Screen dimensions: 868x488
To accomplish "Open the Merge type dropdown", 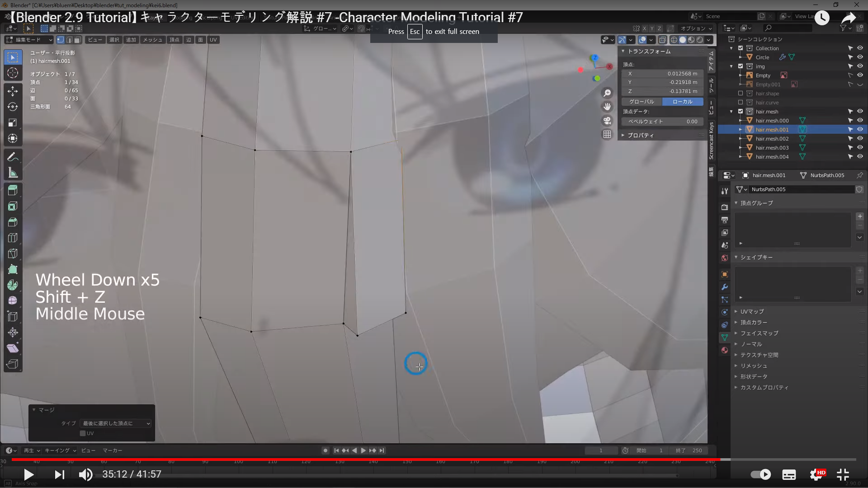I will point(116,423).
